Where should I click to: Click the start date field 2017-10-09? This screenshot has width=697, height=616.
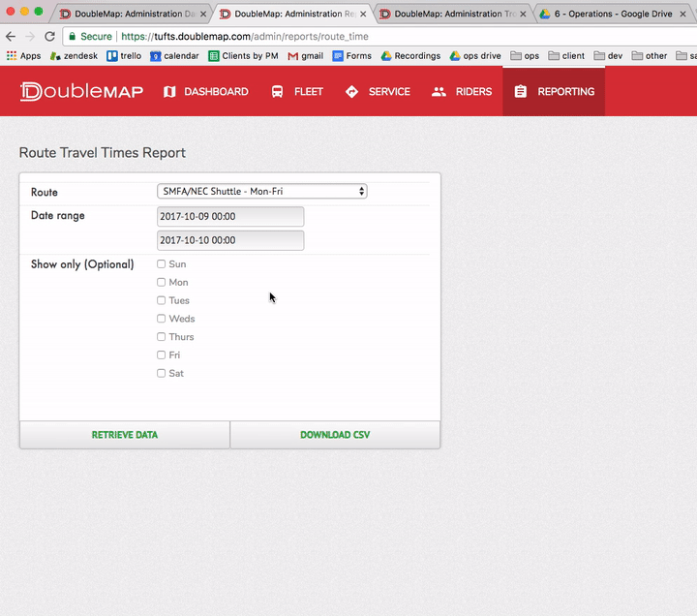click(x=230, y=217)
